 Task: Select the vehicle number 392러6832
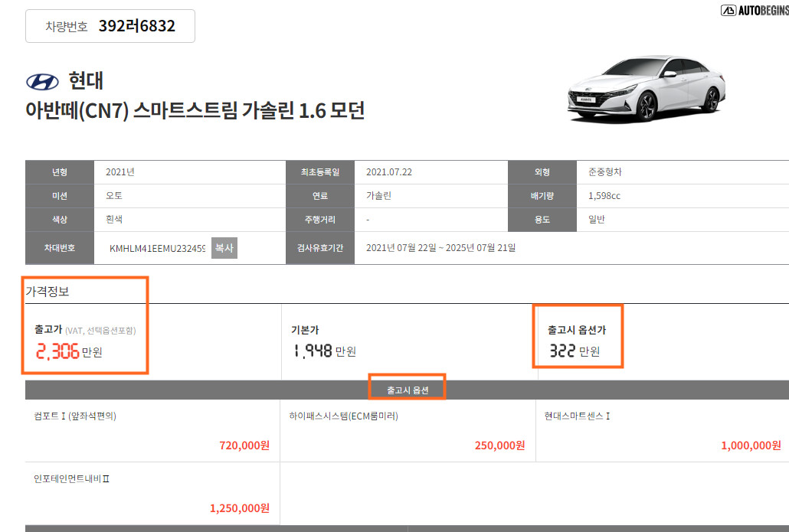coord(137,26)
